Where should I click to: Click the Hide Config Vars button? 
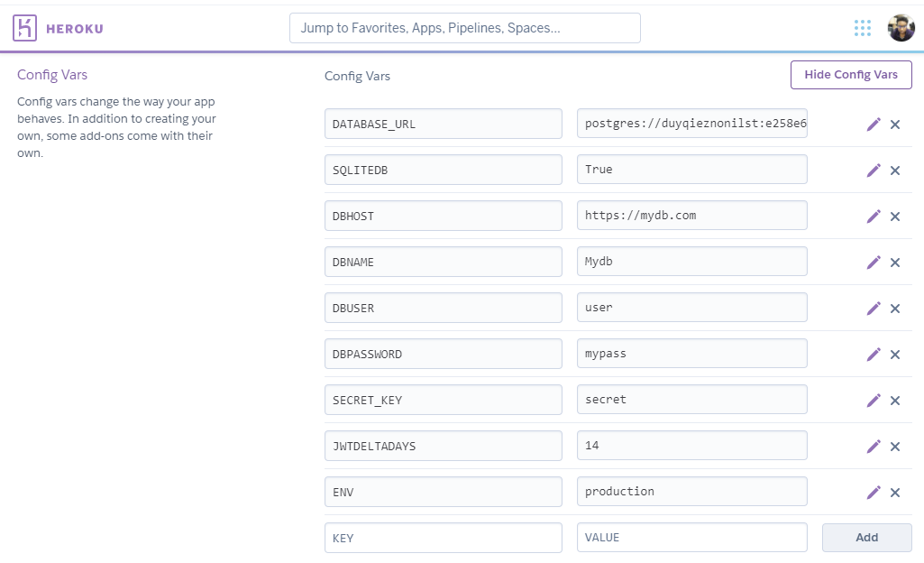tap(851, 75)
